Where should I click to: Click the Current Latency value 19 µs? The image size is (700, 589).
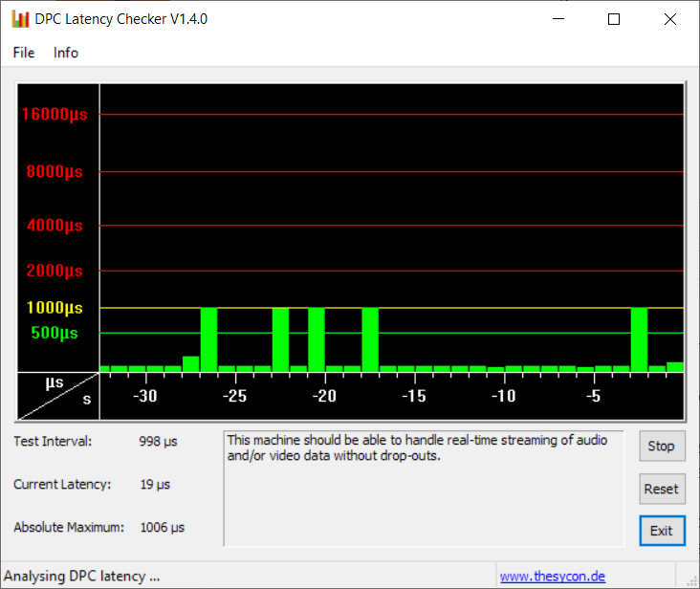click(x=155, y=484)
